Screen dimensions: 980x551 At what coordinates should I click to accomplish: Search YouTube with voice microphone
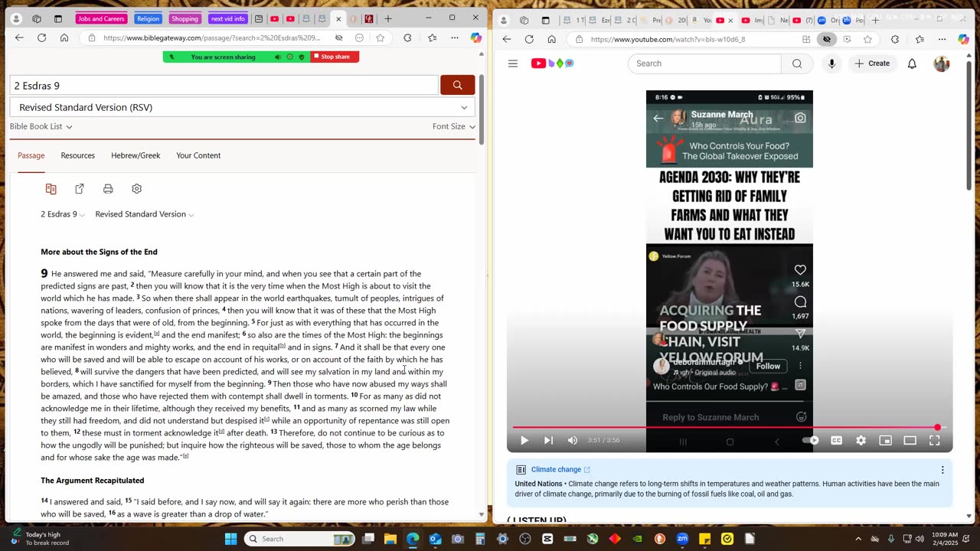(831, 64)
